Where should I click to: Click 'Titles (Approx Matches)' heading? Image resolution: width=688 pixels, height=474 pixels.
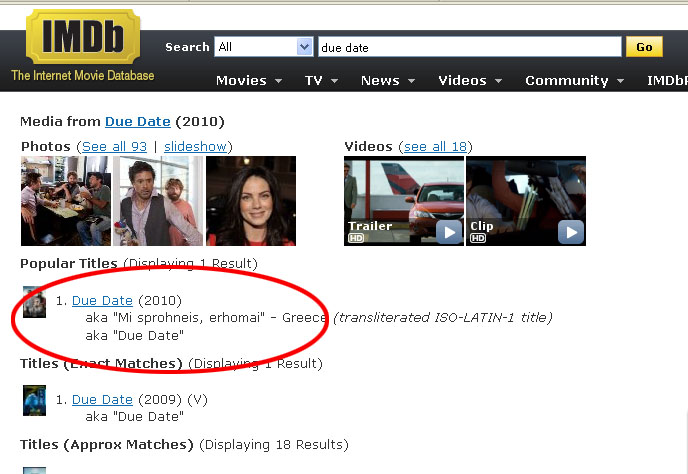pos(107,445)
